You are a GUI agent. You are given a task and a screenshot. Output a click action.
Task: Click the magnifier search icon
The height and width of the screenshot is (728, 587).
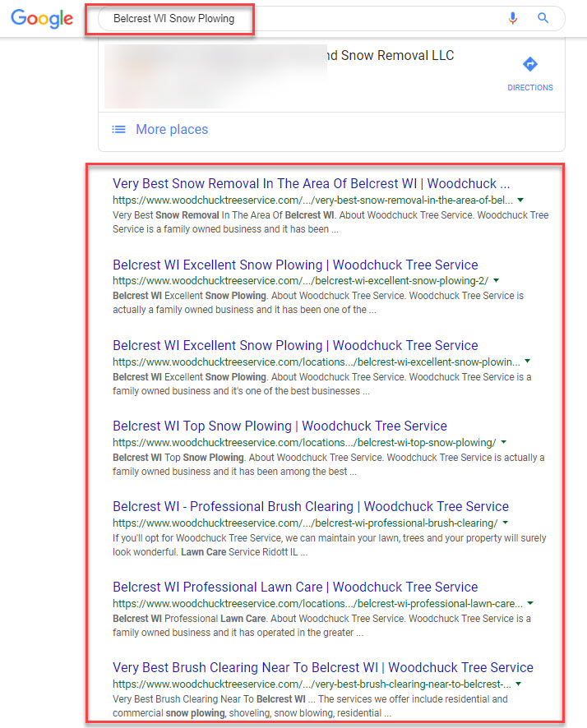(x=543, y=18)
